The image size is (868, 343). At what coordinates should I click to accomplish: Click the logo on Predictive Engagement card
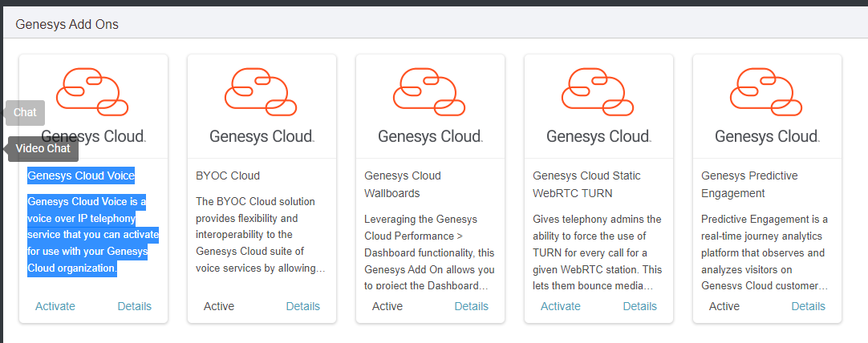[767, 106]
